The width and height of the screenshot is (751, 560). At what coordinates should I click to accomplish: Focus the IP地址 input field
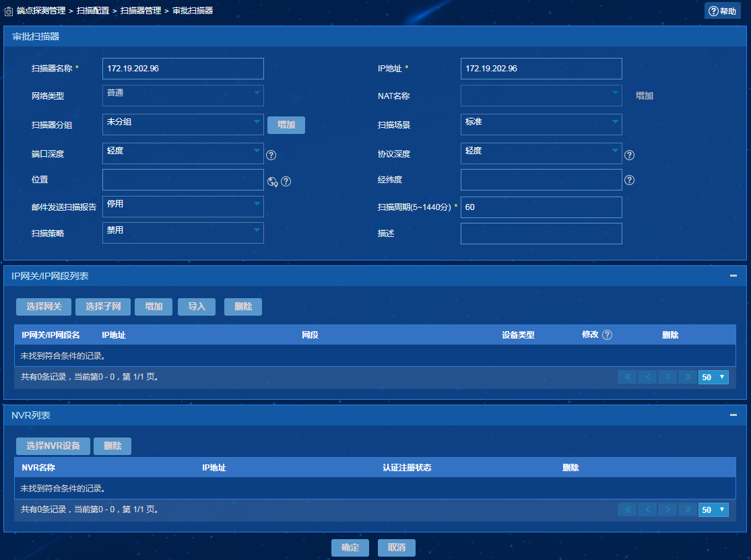(x=542, y=69)
